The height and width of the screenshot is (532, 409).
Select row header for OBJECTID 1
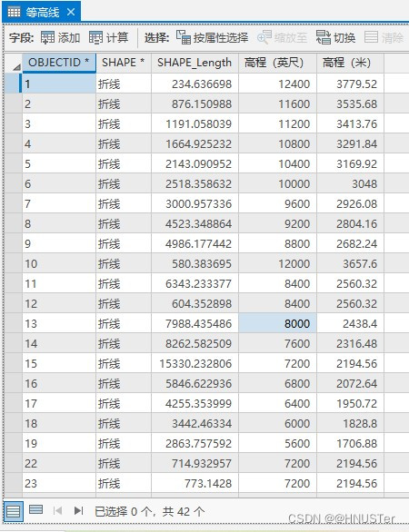13,84
